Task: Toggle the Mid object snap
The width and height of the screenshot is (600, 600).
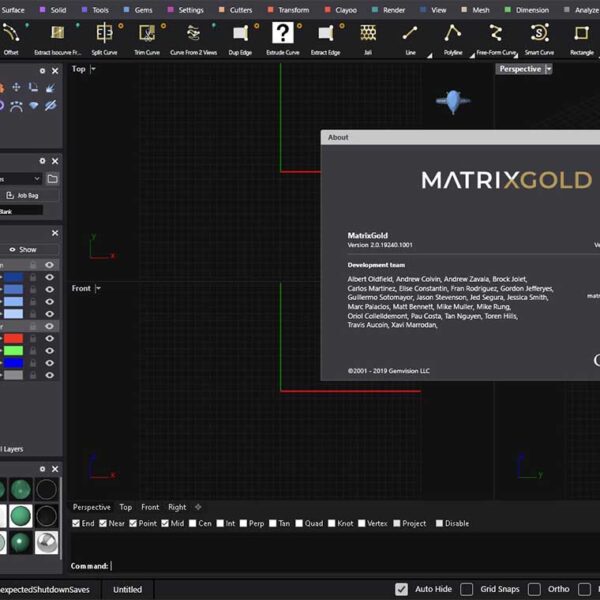Action: pos(165,523)
